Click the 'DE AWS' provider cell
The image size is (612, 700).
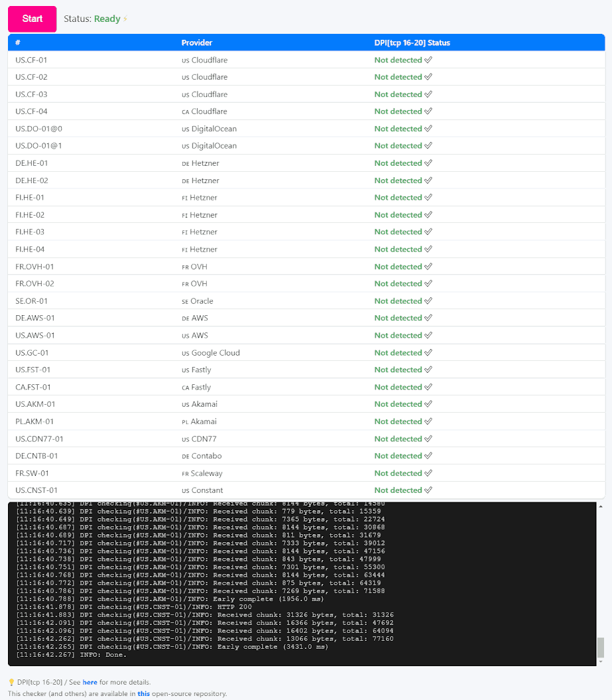click(x=195, y=318)
